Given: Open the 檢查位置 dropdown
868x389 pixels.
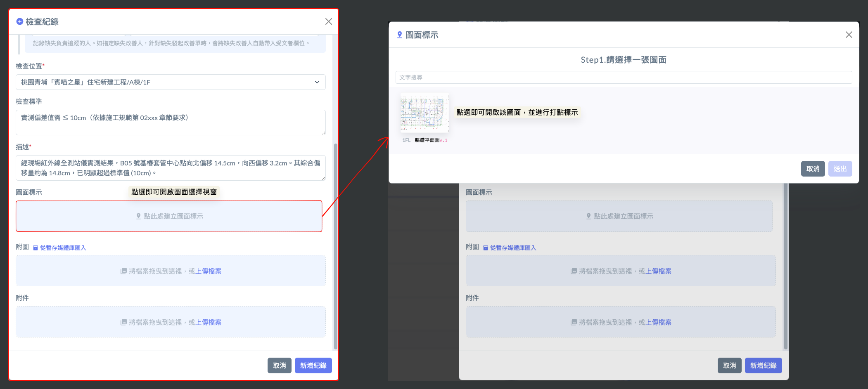Looking at the screenshot, I should click(171, 82).
